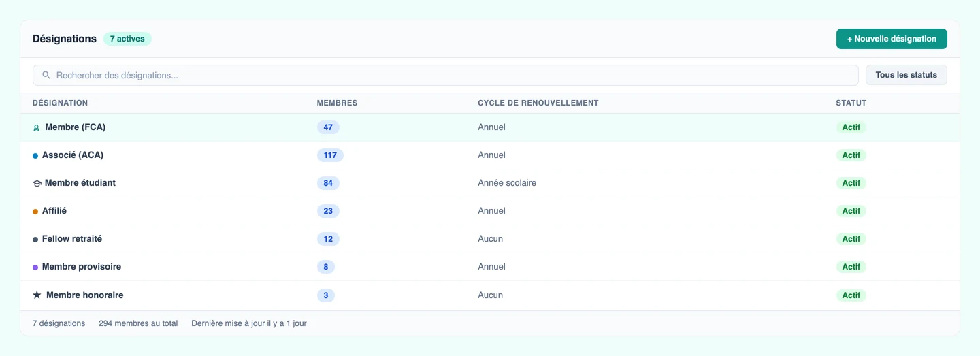The image size is (980, 356).
Task: Select the Affilié designation
Action: pyautogui.click(x=54, y=211)
